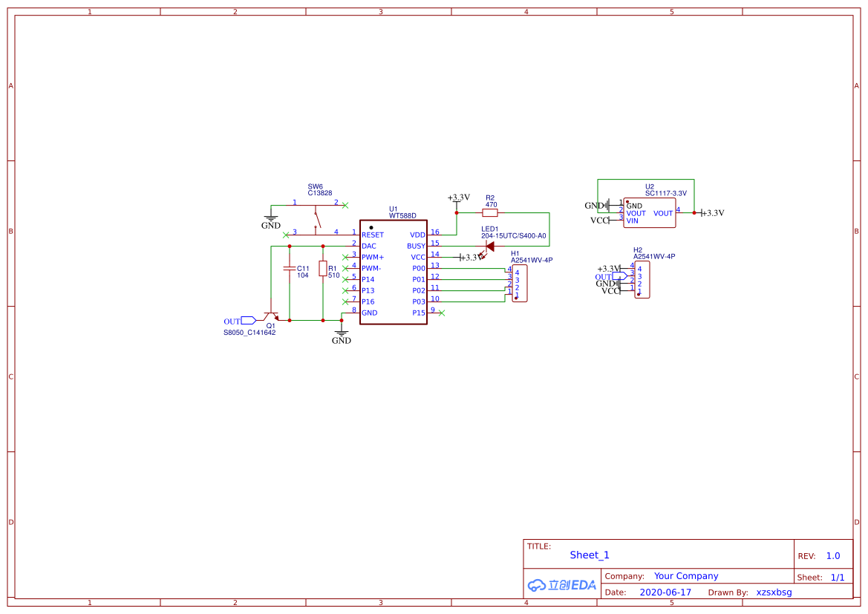This screenshot has width=868, height=614.
Task: Select the BUSY pin label on U1
Action: [417, 246]
